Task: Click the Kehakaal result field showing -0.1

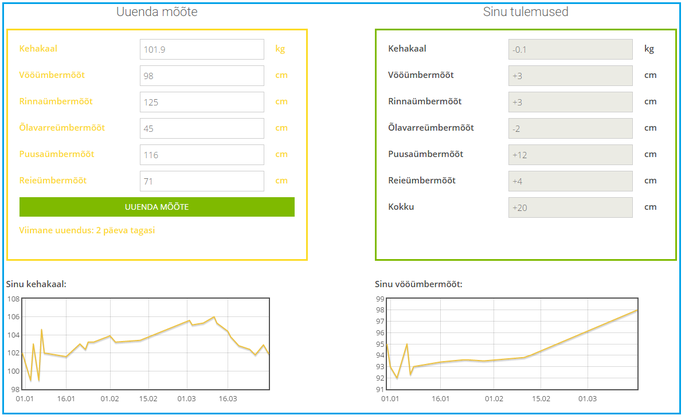Action: [x=570, y=49]
